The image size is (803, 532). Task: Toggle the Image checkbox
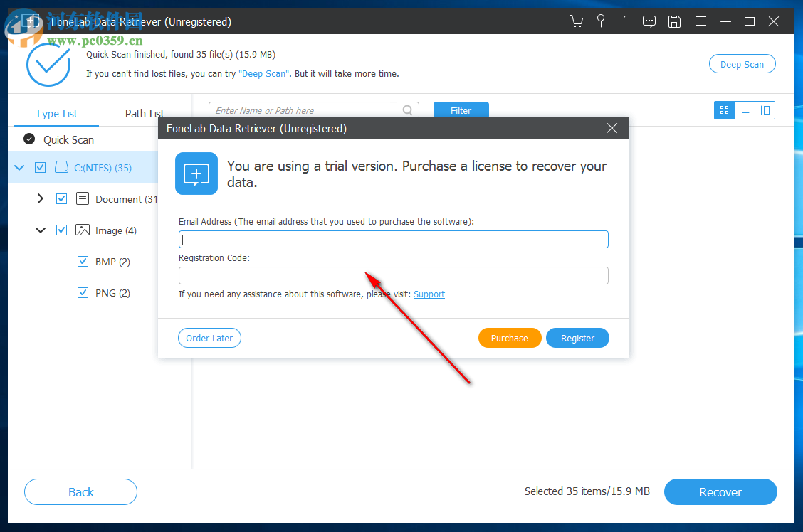click(61, 230)
